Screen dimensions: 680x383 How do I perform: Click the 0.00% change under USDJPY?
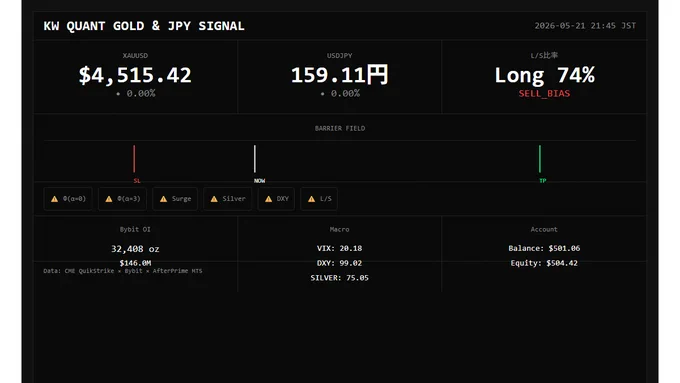pos(340,93)
